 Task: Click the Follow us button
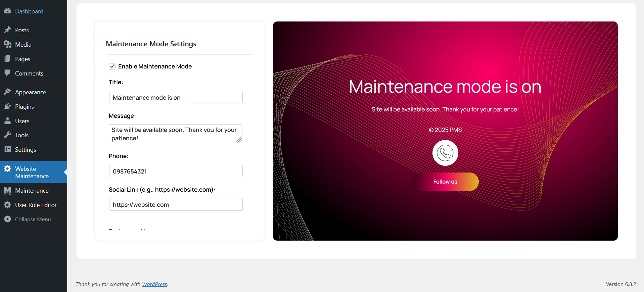coord(445,182)
